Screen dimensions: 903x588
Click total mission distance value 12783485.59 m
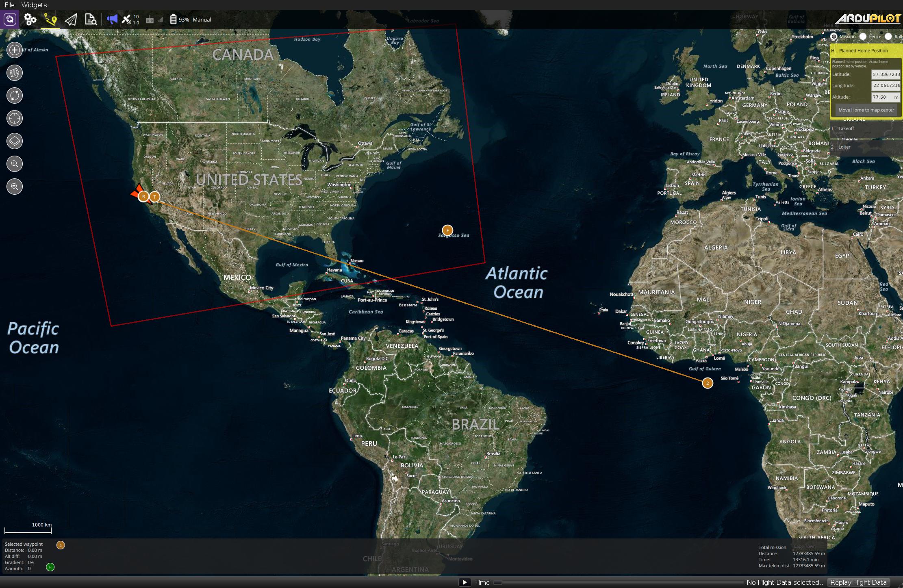tap(809, 553)
